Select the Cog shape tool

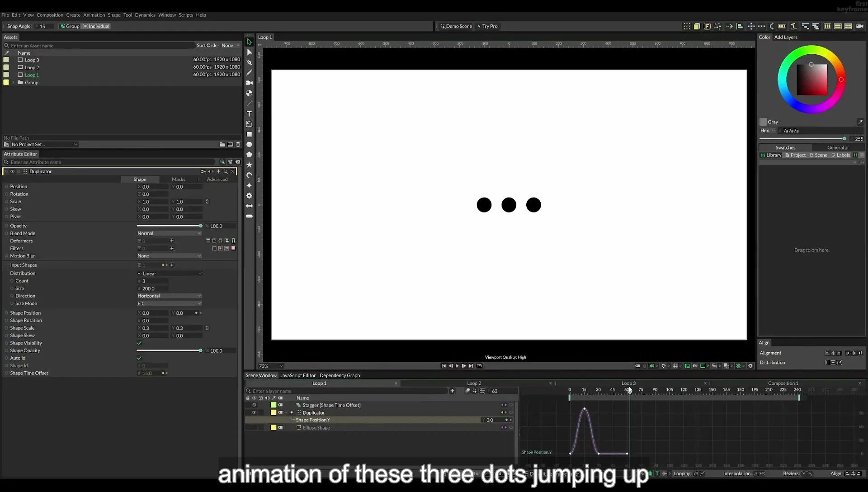pyautogui.click(x=249, y=196)
